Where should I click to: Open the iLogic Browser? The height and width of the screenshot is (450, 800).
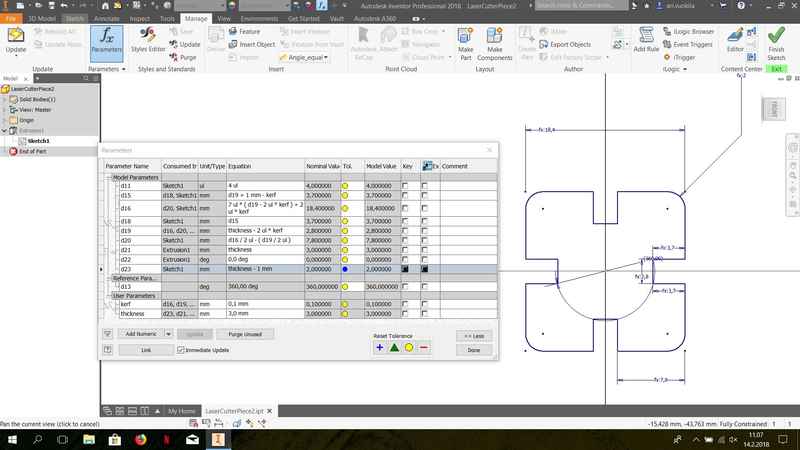688,32
